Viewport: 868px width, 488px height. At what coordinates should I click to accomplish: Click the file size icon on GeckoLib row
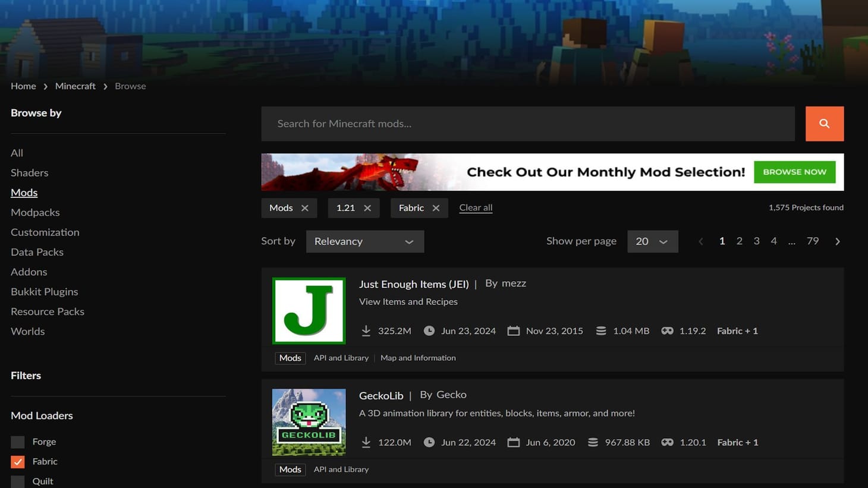coord(592,442)
